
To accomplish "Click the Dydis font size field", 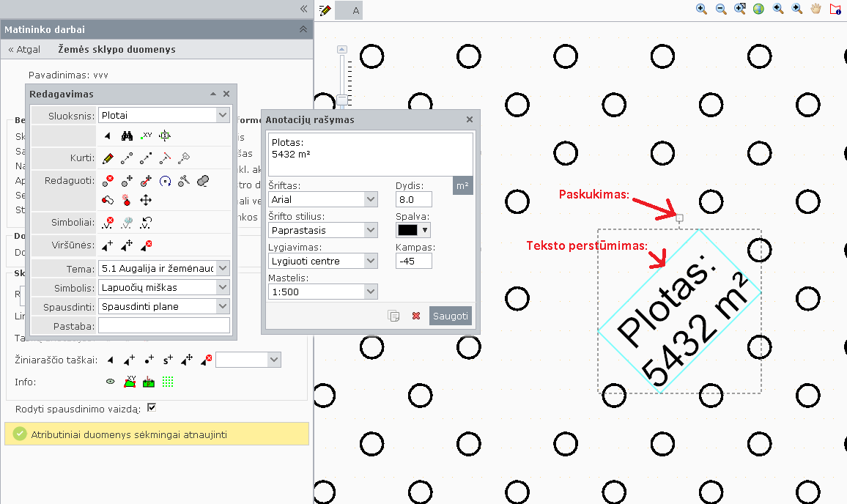I will point(414,199).
